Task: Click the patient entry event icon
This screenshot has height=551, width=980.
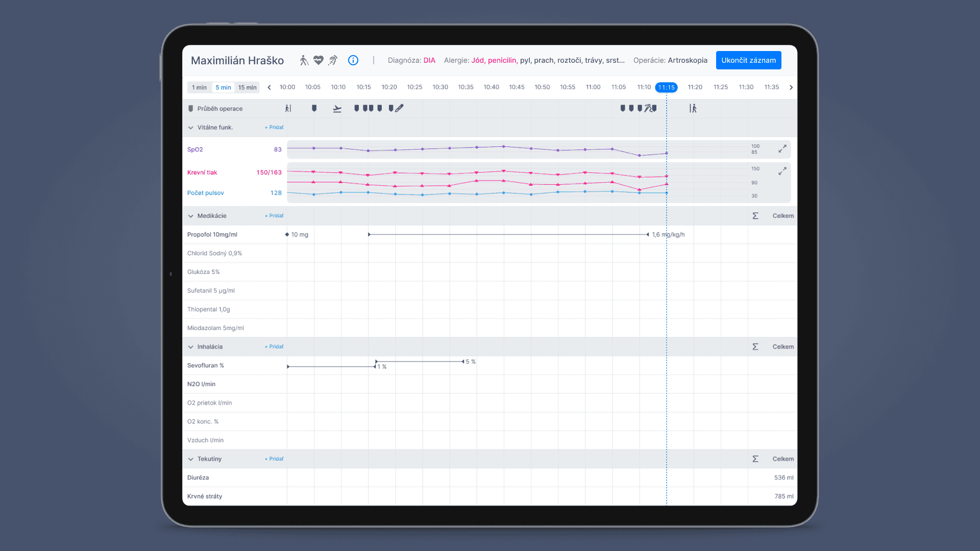Action: click(x=288, y=108)
